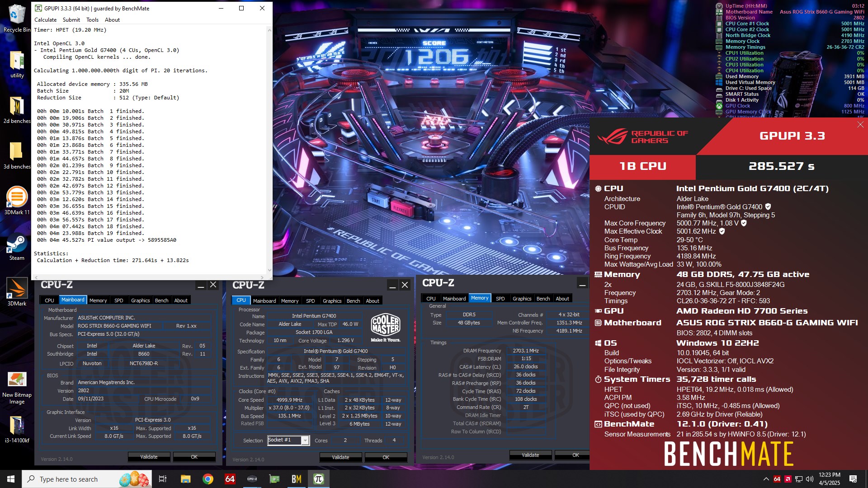Open Google Chrome from the taskbar

coord(208,479)
